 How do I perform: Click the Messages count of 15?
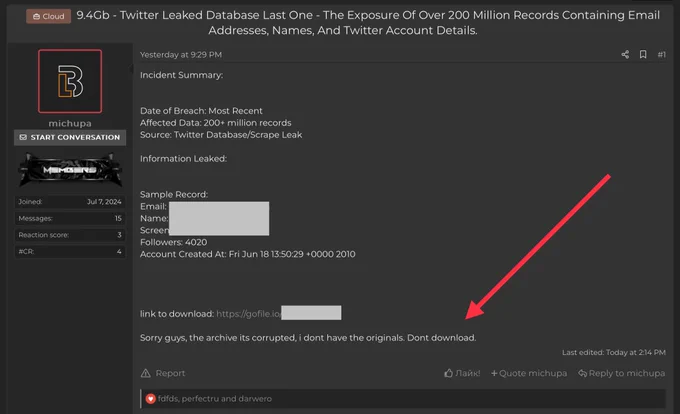[118, 218]
